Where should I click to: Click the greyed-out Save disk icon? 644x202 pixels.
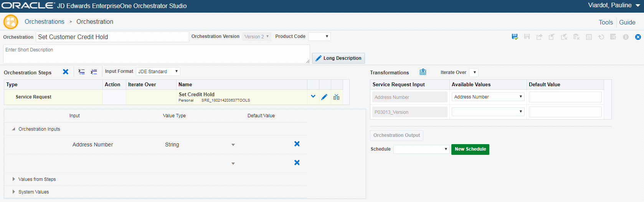(527, 37)
